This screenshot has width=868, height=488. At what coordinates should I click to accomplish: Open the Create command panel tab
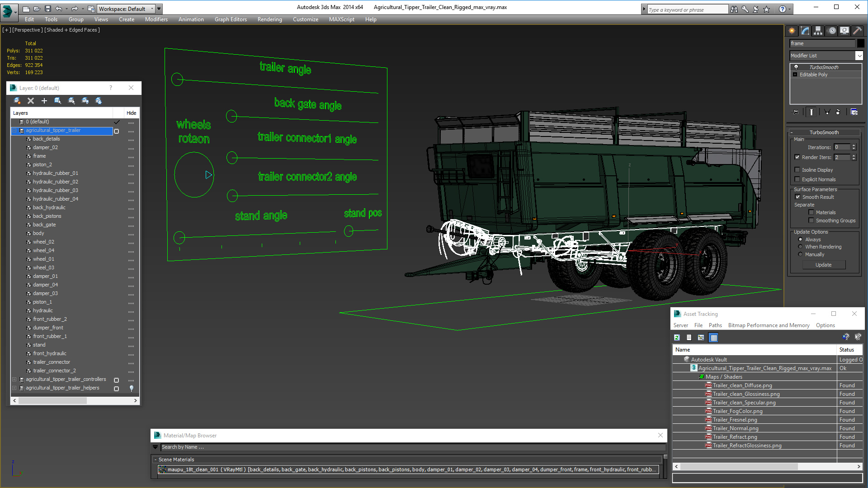(792, 31)
